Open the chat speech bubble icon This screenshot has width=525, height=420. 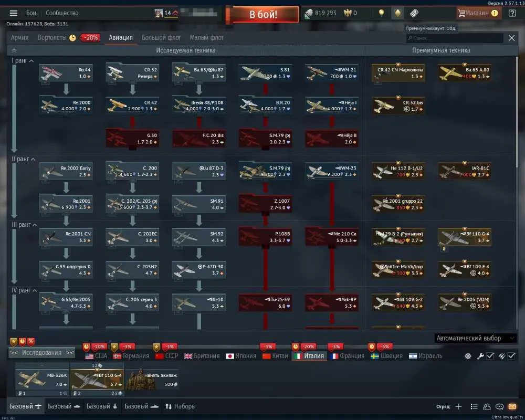pos(500,406)
